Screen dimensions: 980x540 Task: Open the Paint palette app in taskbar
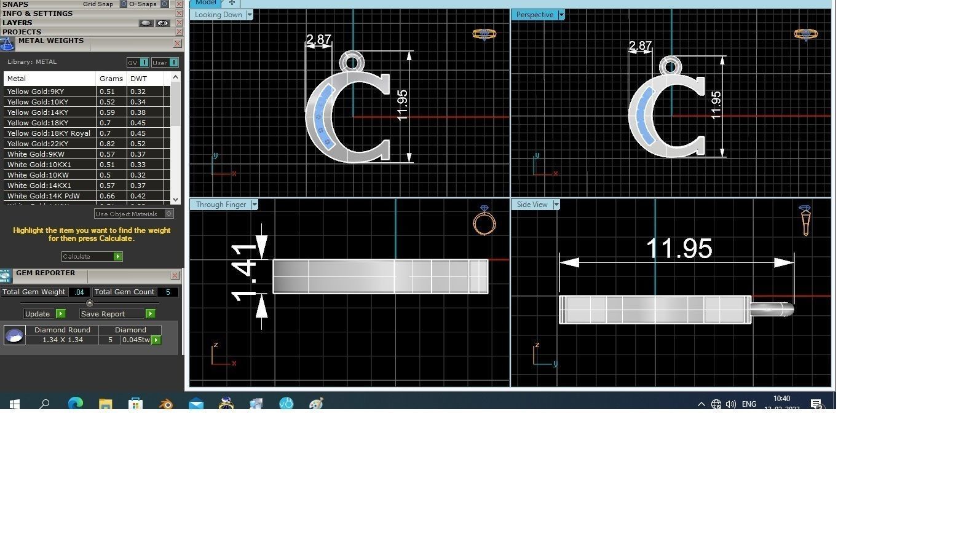pyautogui.click(x=316, y=404)
